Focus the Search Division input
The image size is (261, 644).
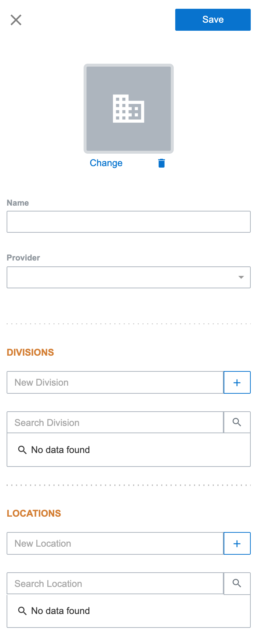pyautogui.click(x=115, y=423)
